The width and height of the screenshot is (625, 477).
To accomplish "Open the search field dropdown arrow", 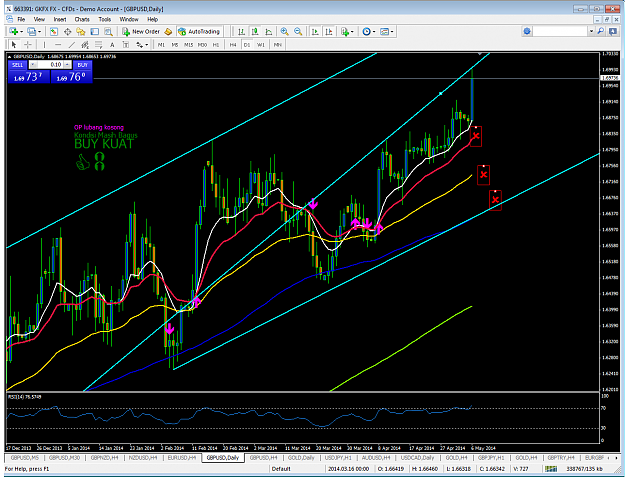I will [592, 31].
